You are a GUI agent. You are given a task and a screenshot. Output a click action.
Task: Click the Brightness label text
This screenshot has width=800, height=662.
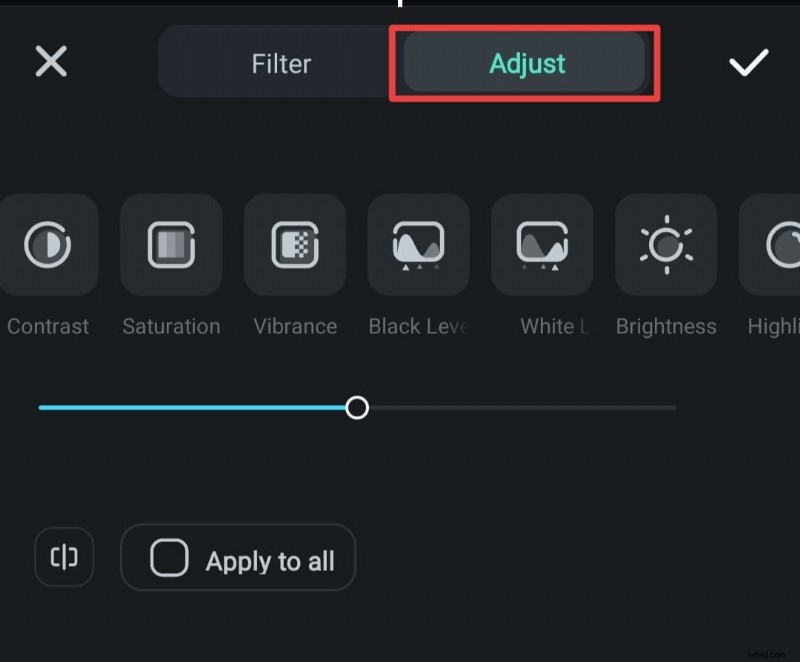point(666,326)
